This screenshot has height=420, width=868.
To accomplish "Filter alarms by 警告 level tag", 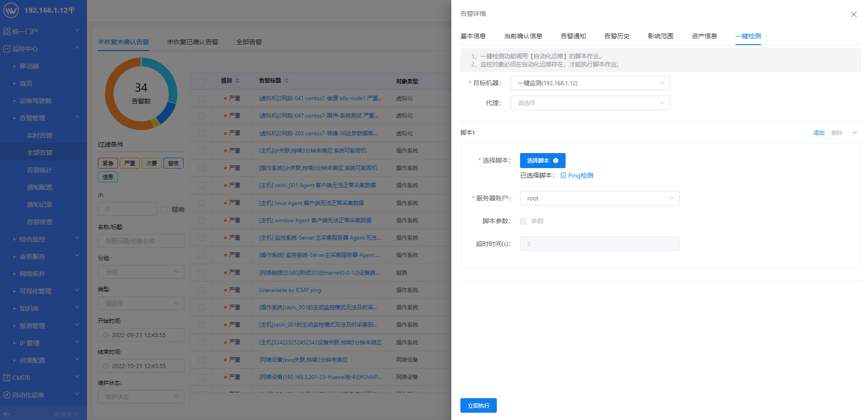I will click(174, 163).
